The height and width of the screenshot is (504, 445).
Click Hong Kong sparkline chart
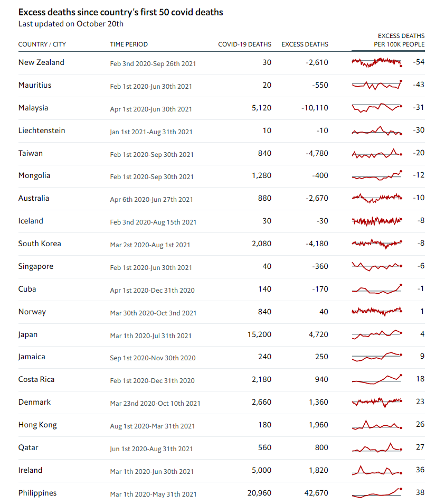coord(376,425)
